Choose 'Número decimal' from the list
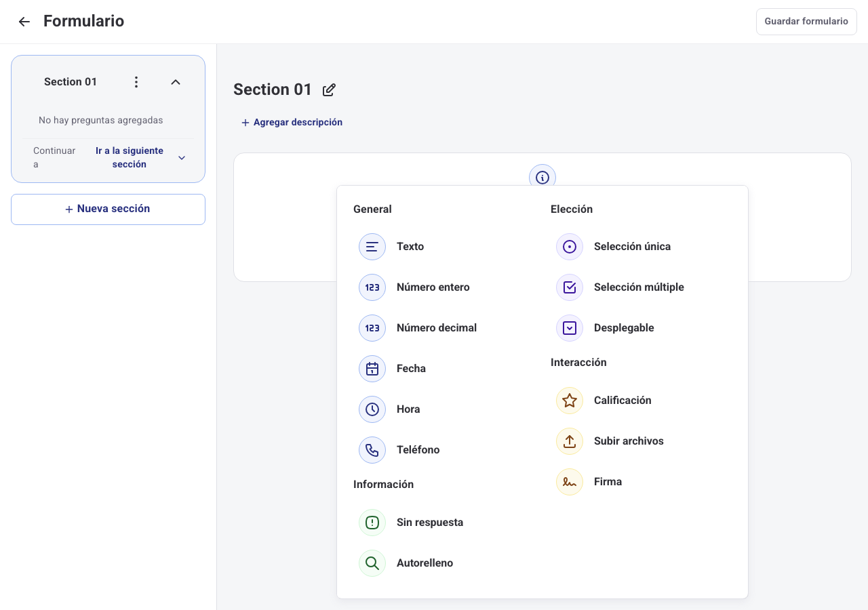868x610 pixels. point(437,328)
